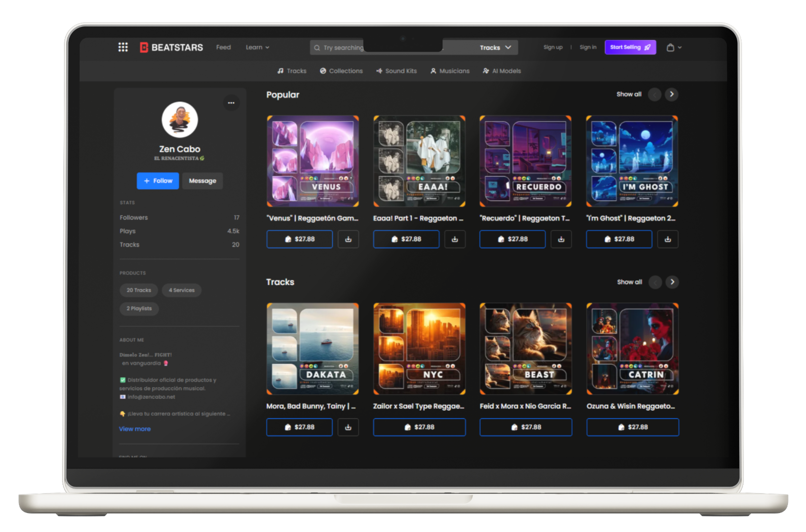Image resolution: width=806 pixels, height=532 pixels.
Task: Go to previous Tracks items arrow
Action: point(655,282)
